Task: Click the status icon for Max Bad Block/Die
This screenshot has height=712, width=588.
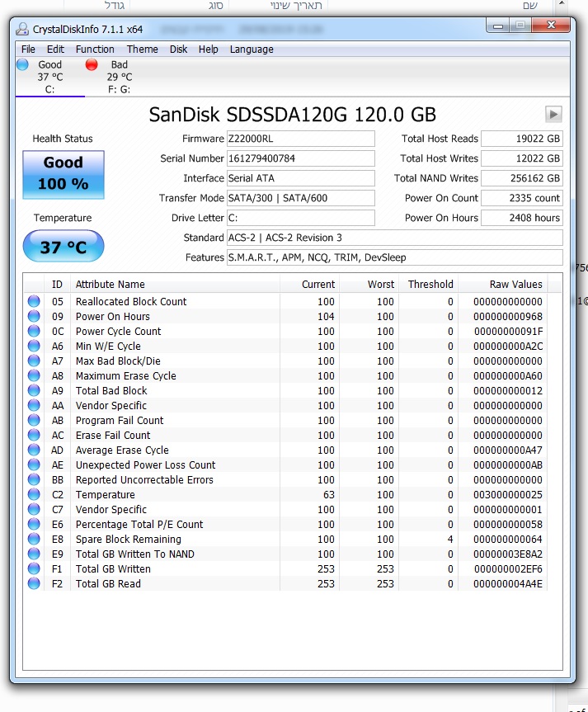Action: (x=34, y=361)
